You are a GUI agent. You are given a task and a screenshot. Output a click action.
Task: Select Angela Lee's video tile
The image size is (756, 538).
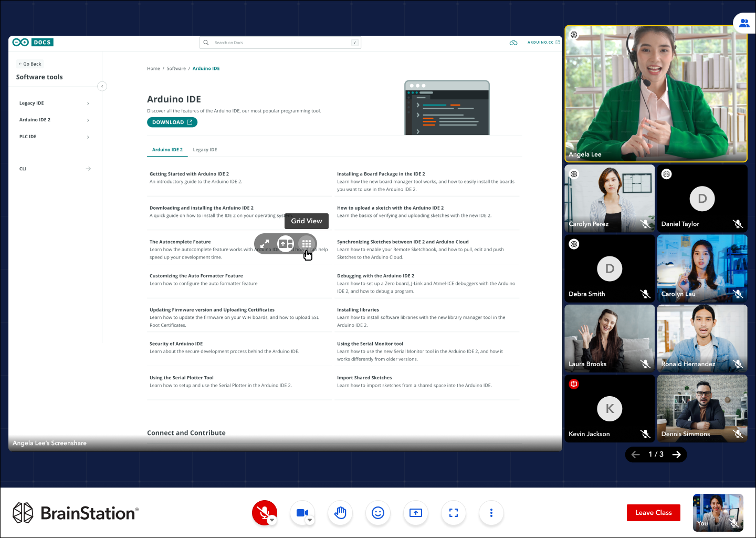(x=656, y=94)
